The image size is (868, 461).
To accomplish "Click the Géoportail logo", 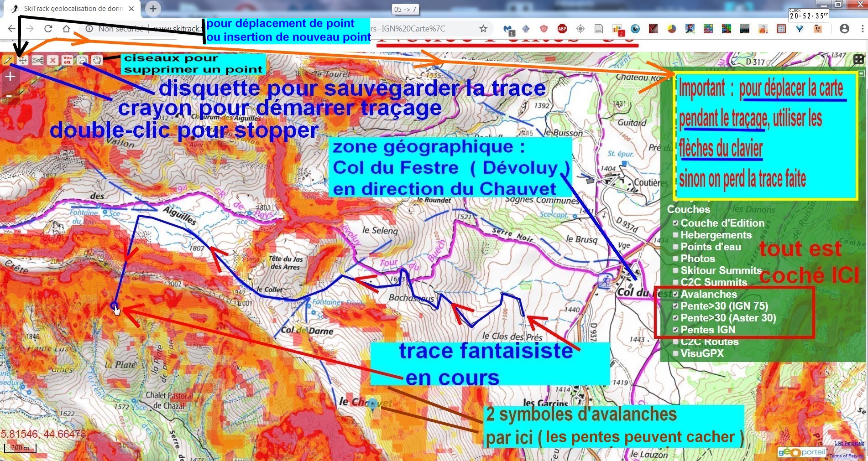I will 802,452.
